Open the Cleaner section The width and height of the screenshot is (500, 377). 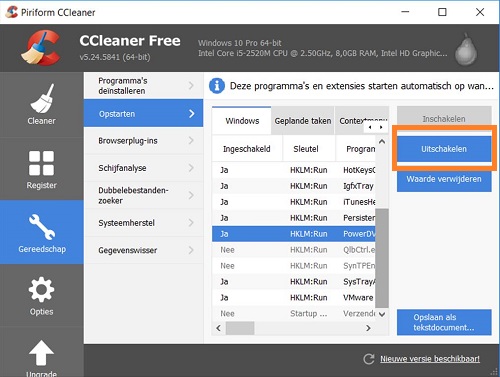tap(41, 104)
